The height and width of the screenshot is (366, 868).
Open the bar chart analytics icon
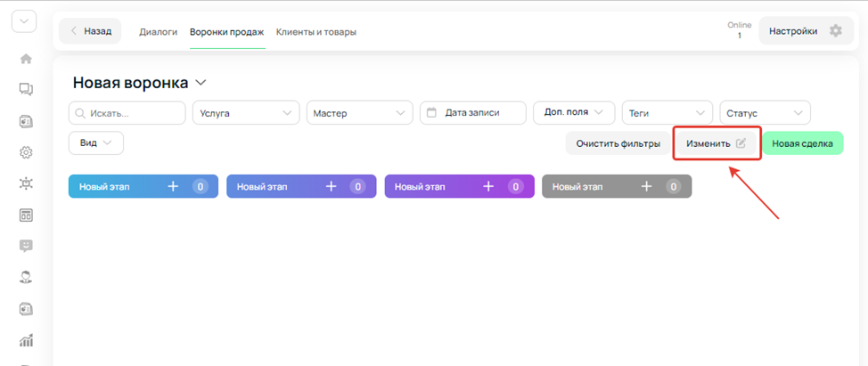click(26, 340)
